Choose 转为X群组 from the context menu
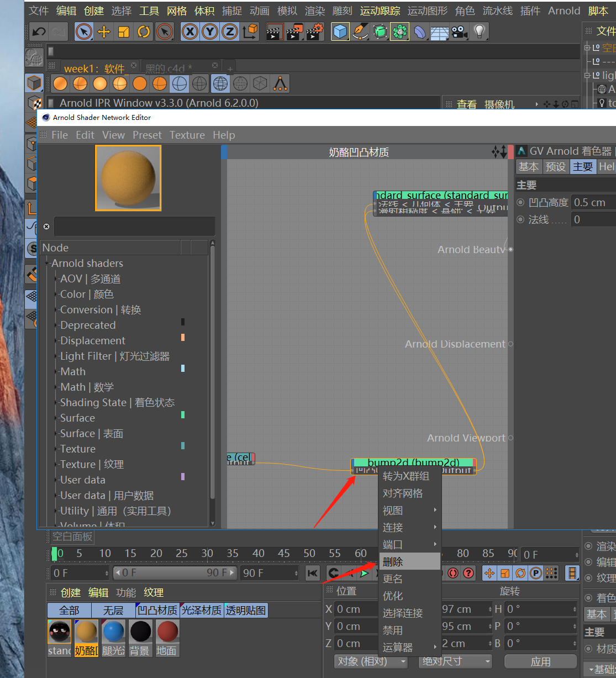 coord(409,476)
